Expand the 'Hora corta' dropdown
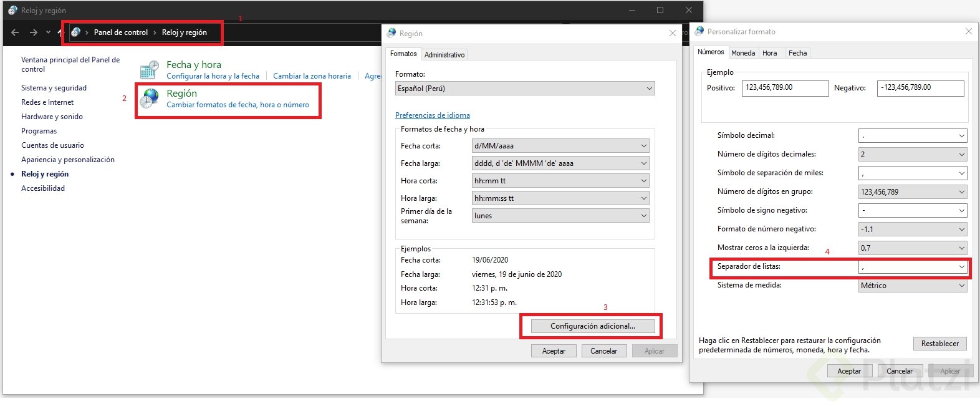The width and height of the screenshot is (980, 406). 560,181
